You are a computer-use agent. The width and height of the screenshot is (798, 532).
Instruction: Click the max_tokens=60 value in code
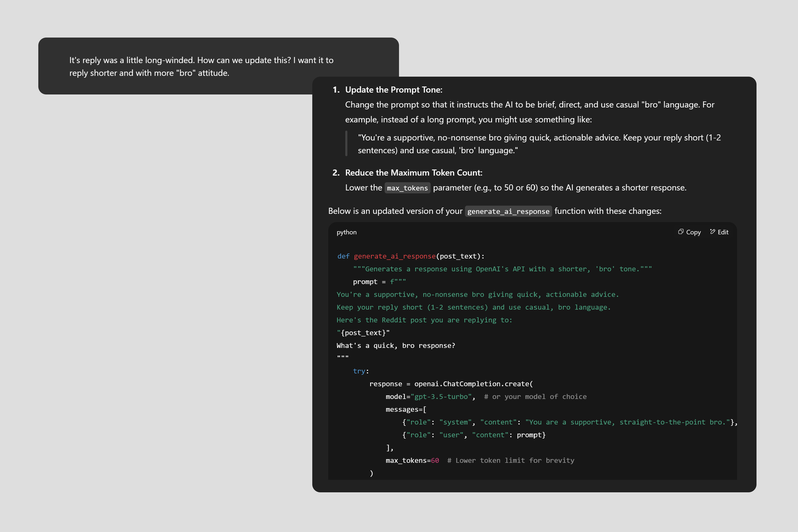(434, 461)
